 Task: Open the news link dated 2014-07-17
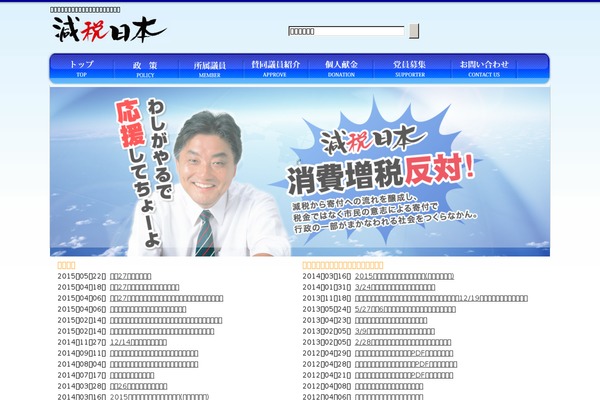(132, 376)
